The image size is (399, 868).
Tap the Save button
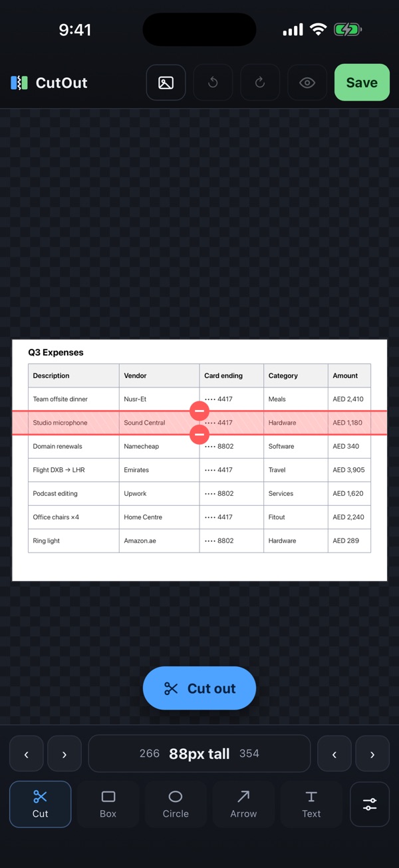[x=362, y=83]
